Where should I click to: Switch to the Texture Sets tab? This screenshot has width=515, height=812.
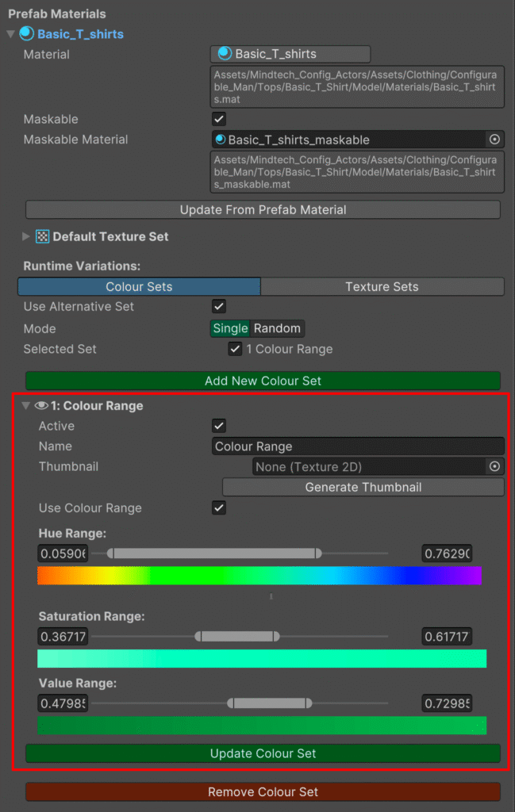[x=382, y=287]
